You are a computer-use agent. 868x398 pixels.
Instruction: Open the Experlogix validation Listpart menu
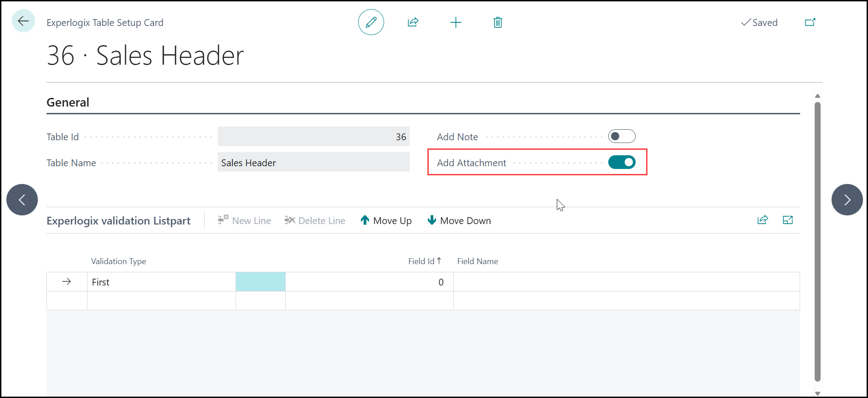tap(118, 221)
